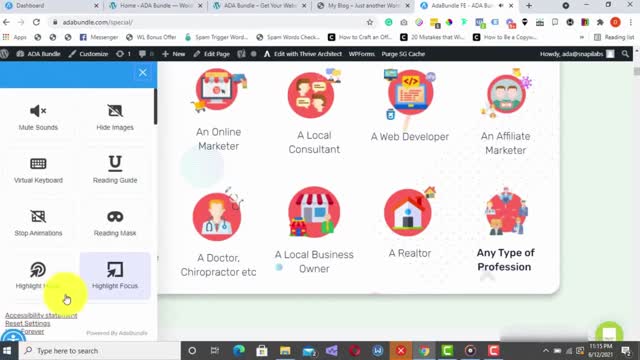640x360 pixels.
Task: Open the New menu in WordPress admin bar
Action: coord(174,54)
